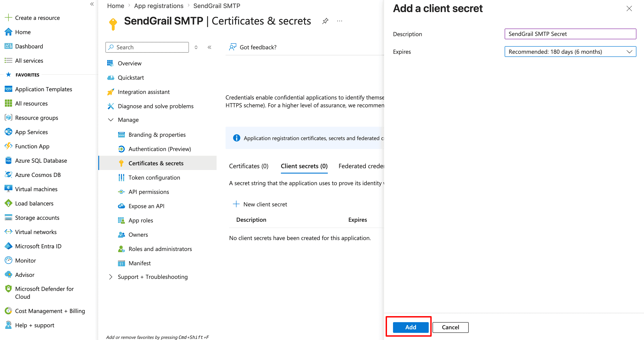Go to App registrations breadcrumb
644x340 pixels.
click(159, 6)
